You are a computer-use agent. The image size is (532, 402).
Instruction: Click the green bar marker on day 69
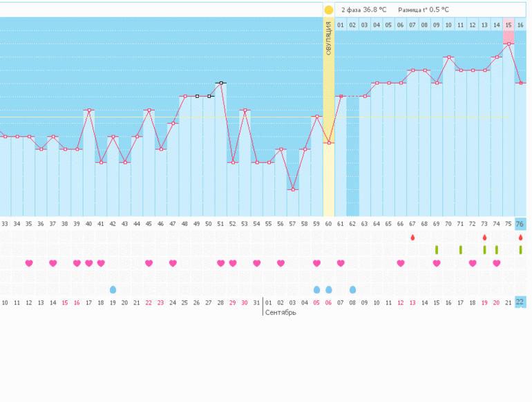(437, 249)
